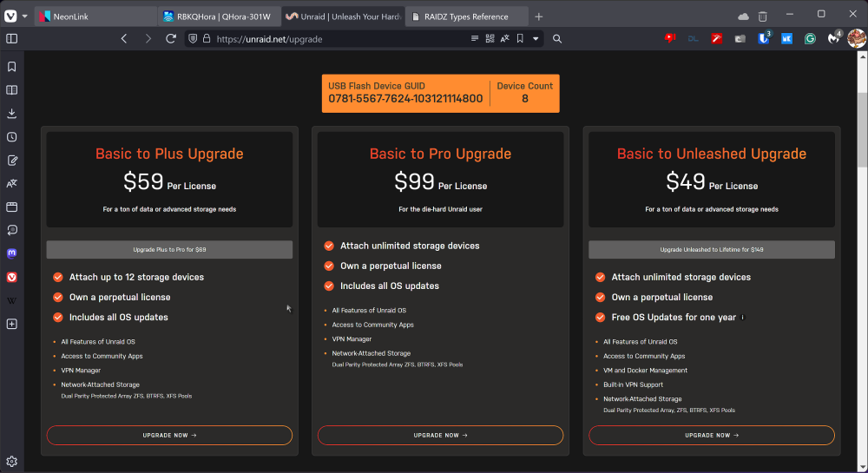Toggle Reader View in the address bar
This screenshot has width=868, height=473.
pyautogui.click(x=475, y=39)
